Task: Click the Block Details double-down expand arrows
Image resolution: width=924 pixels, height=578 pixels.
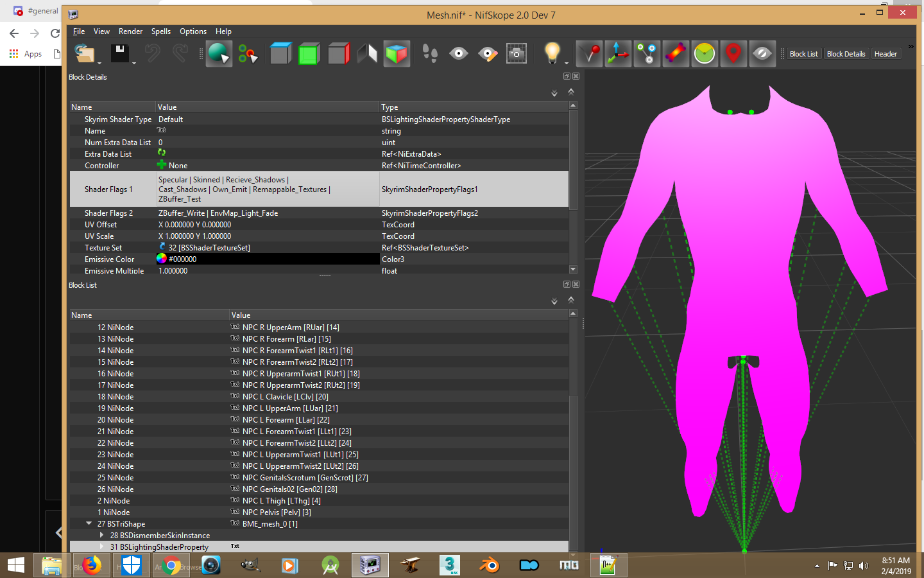Action: 554,94
